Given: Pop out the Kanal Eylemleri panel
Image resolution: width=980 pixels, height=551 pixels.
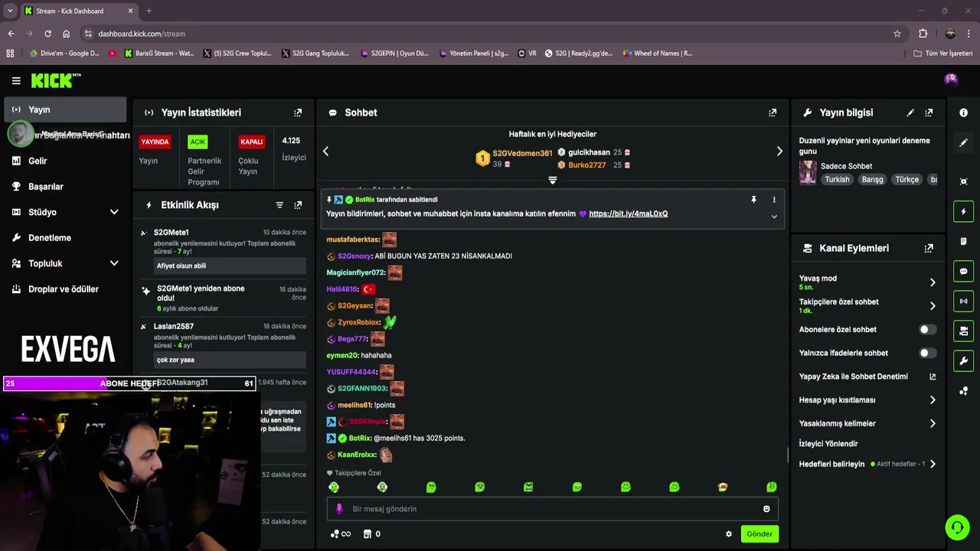Looking at the screenshot, I should 929,248.
